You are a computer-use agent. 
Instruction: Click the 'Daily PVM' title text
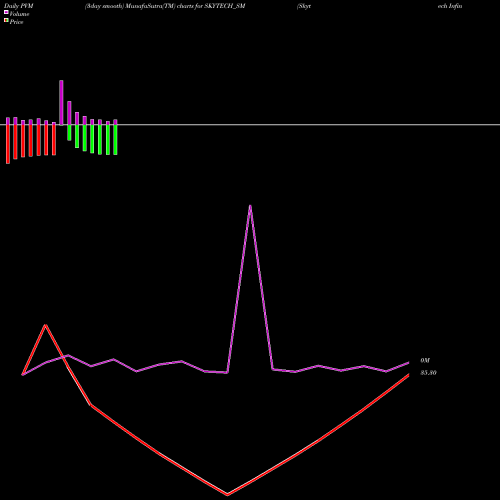tap(19, 6)
